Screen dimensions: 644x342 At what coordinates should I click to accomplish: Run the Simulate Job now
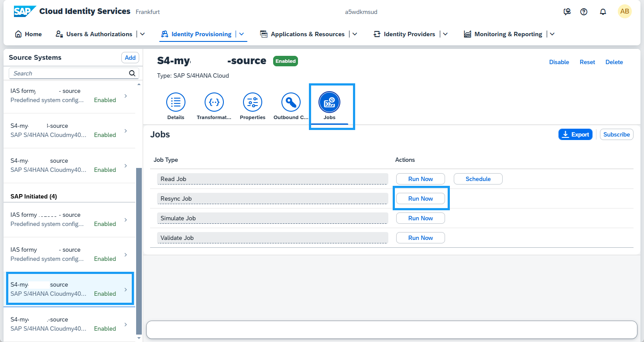click(421, 218)
